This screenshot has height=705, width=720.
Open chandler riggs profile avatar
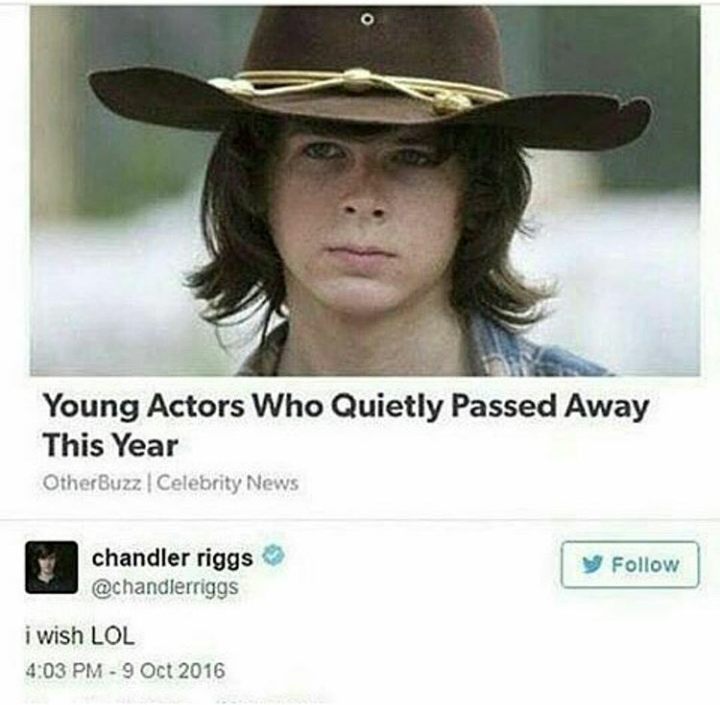click(51, 567)
